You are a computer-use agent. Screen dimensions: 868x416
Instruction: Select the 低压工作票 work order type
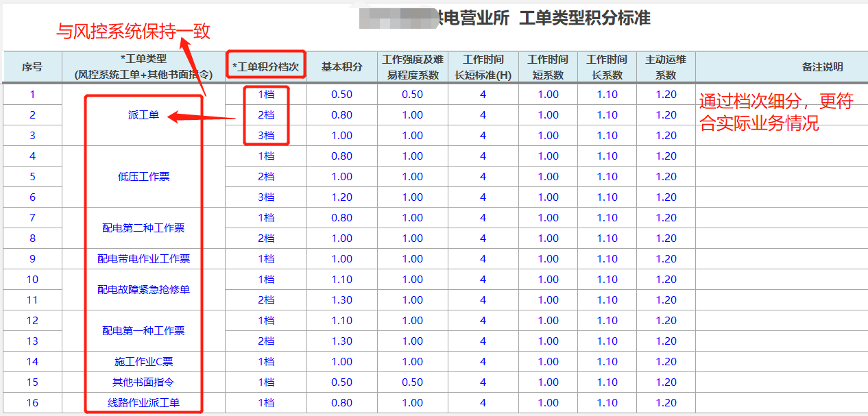[143, 177]
